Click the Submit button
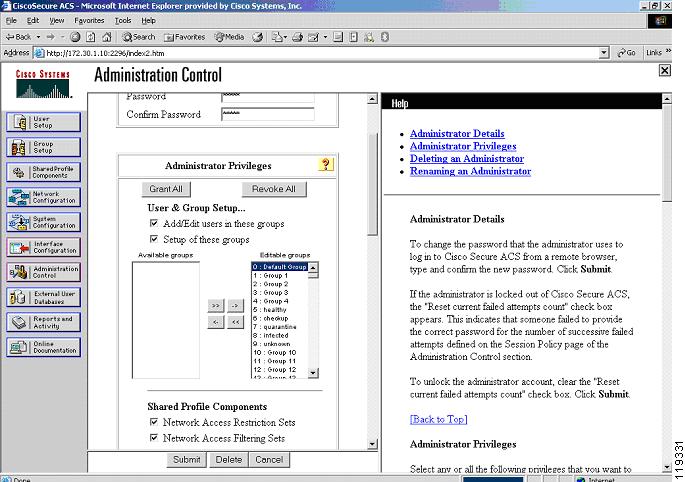This screenshot has height=482, width=685. [187, 460]
